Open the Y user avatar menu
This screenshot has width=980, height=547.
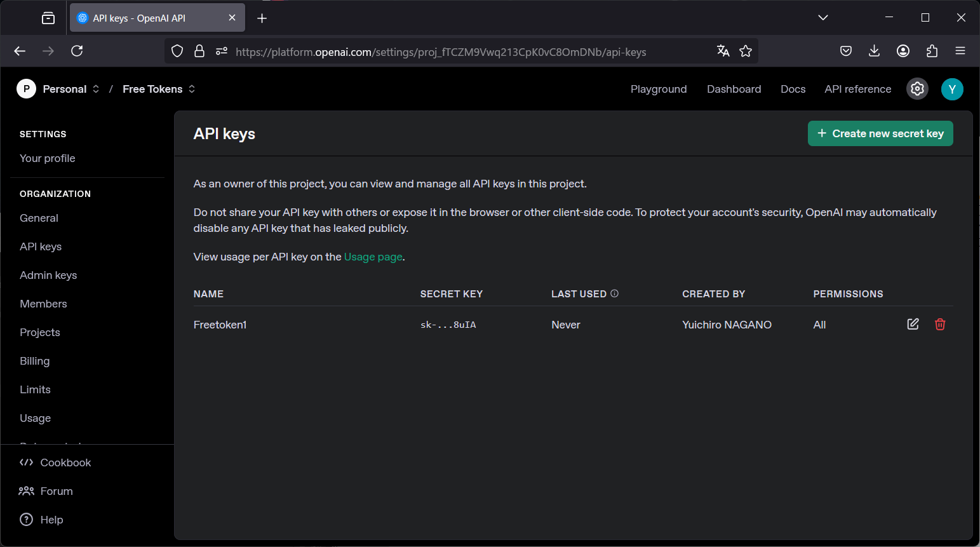(x=951, y=89)
